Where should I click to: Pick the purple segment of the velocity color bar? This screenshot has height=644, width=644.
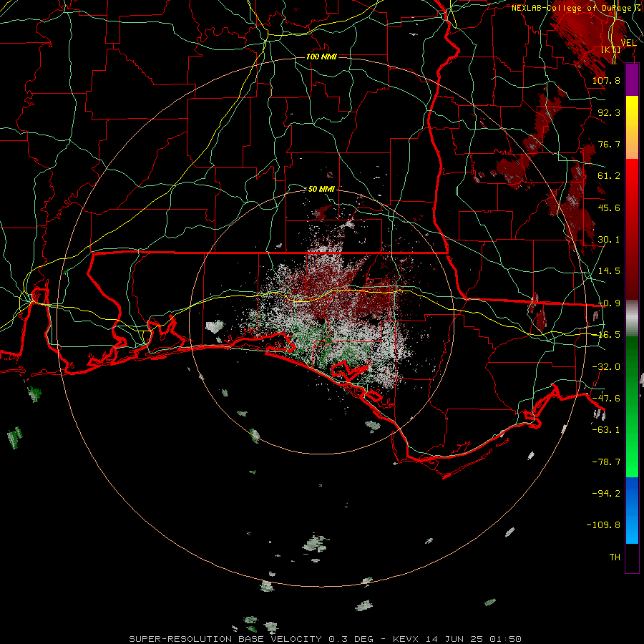coord(632,80)
